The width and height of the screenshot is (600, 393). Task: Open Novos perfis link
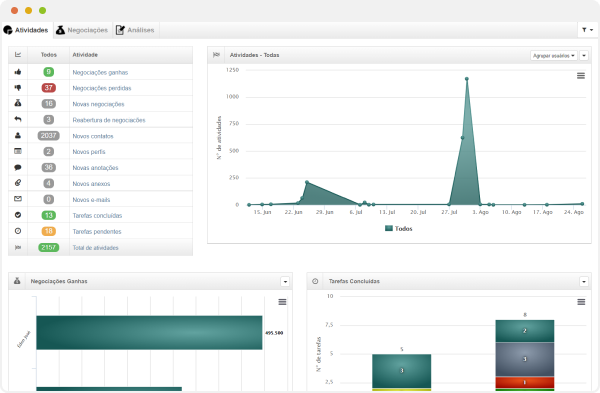click(89, 152)
